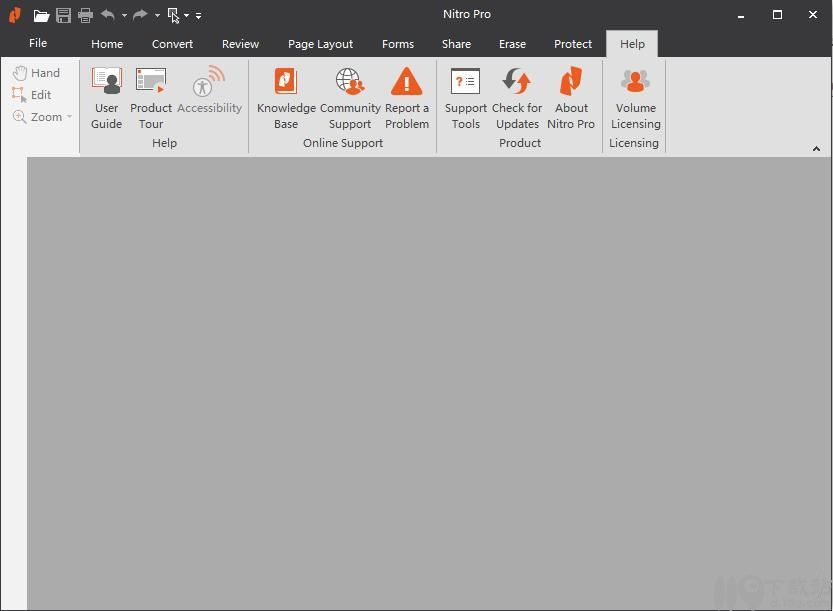Collapse the ribbon with the chevron
Image resolution: width=833 pixels, height=611 pixels.
(x=817, y=149)
